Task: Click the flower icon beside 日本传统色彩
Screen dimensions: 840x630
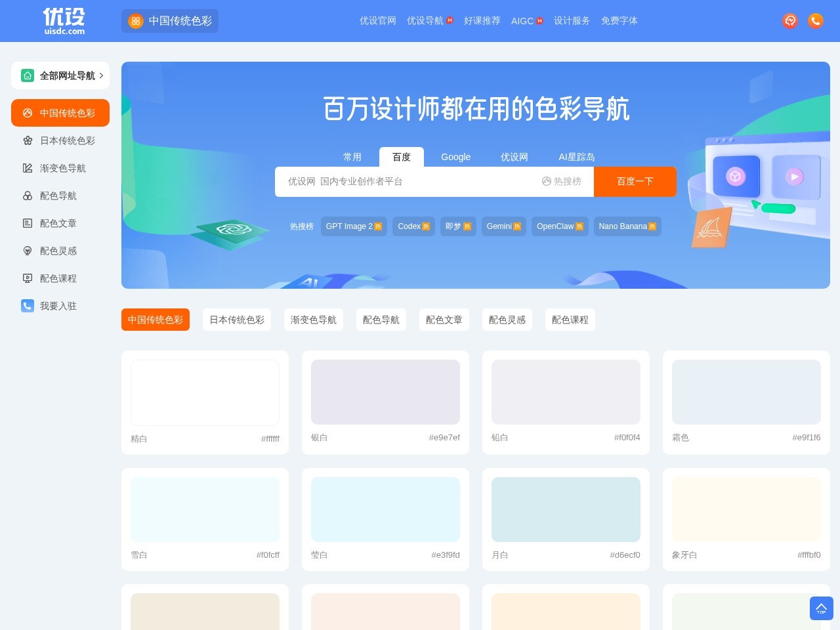Action: pyautogui.click(x=28, y=140)
